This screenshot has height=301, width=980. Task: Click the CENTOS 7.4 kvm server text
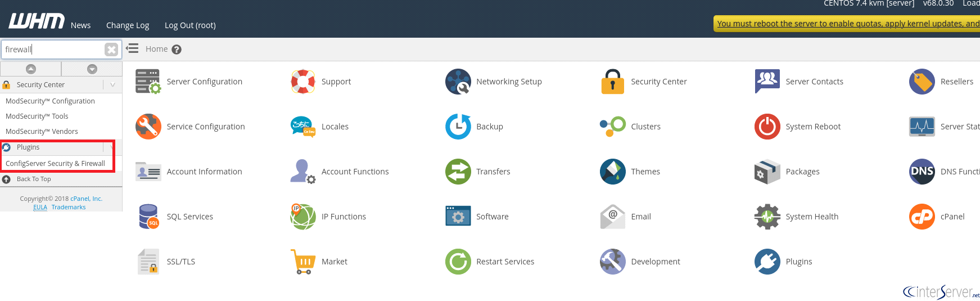(869, 3)
